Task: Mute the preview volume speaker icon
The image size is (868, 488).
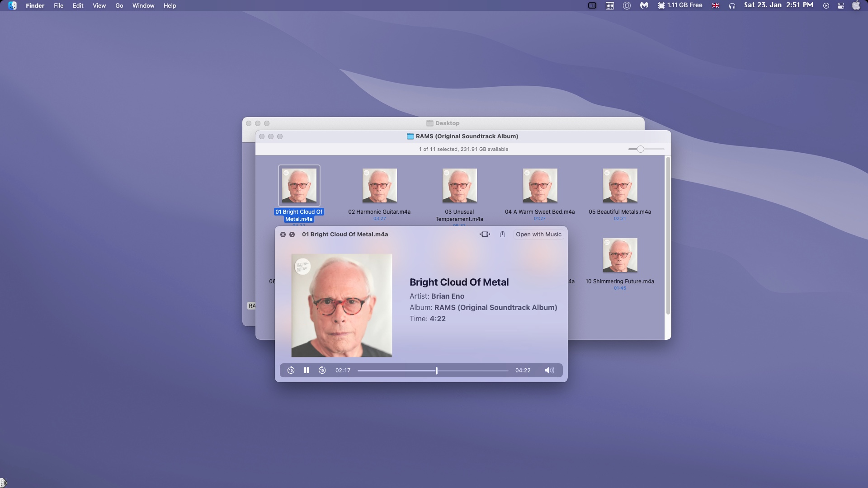Action: tap(549, 370)
